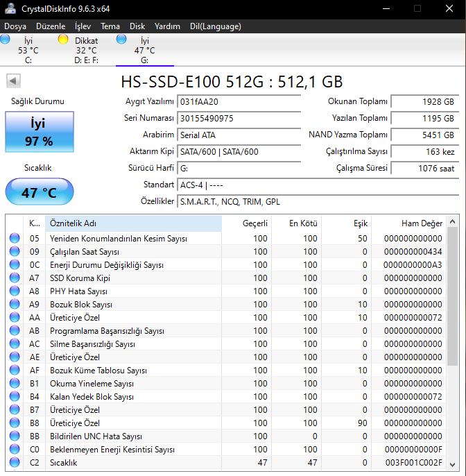Click the Aygıt Yazılımı field 031fAA20
The image size is (466, 476).
coord(239,101)
